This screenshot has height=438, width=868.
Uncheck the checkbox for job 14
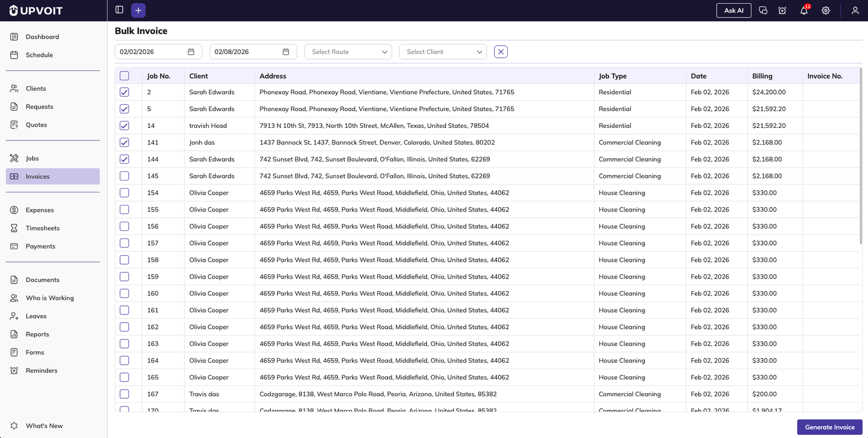(x=124, y=126)
